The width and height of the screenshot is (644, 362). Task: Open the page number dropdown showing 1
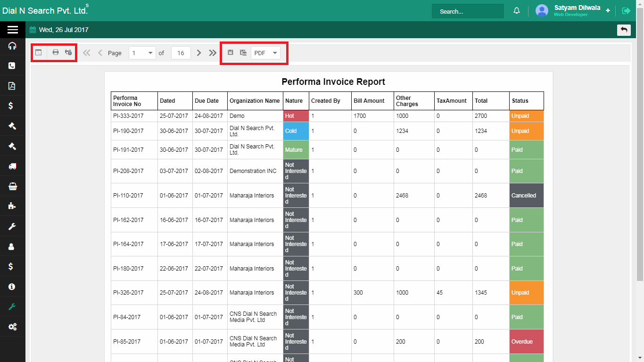click(142, 53)
